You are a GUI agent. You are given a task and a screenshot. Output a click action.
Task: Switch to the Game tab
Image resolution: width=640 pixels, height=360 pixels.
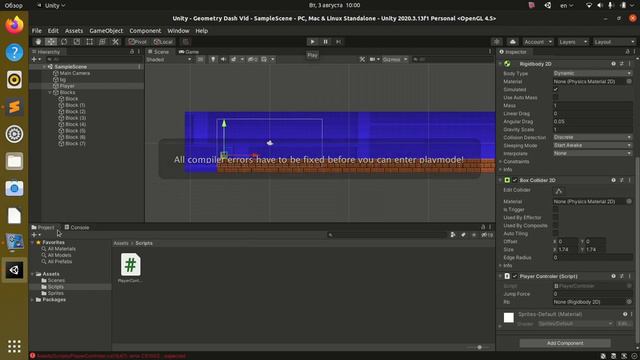coord(189,52)
